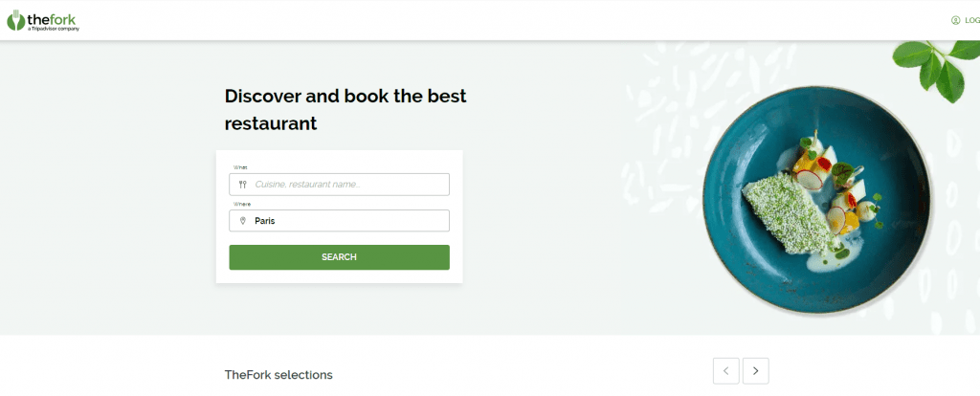Click the green fork logo icon
The width and height of the screenshot is (980, 396).
(x=15, y=21)
